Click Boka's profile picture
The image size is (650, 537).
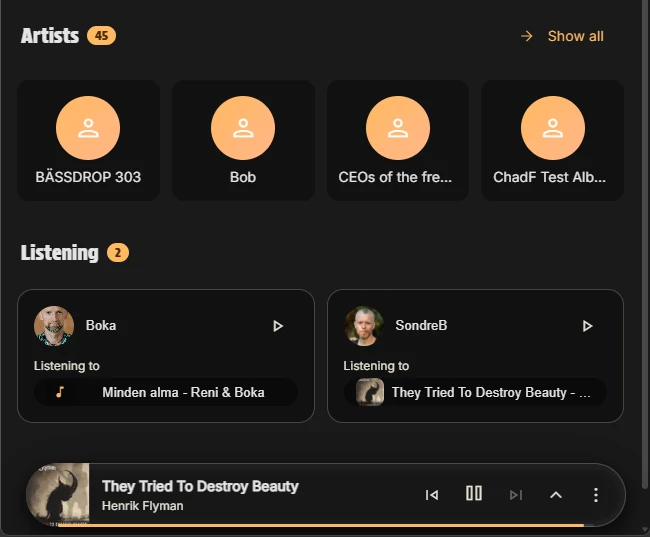[x=54, y=326]
